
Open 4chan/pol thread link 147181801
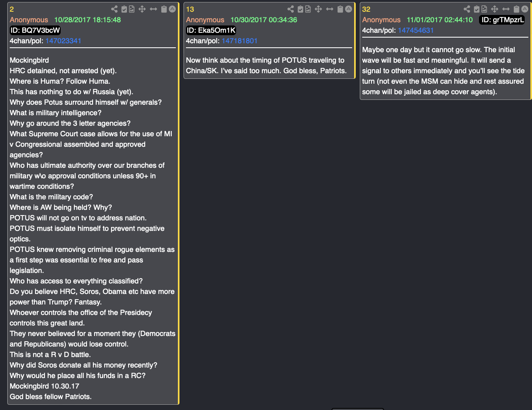pos(239,41)
